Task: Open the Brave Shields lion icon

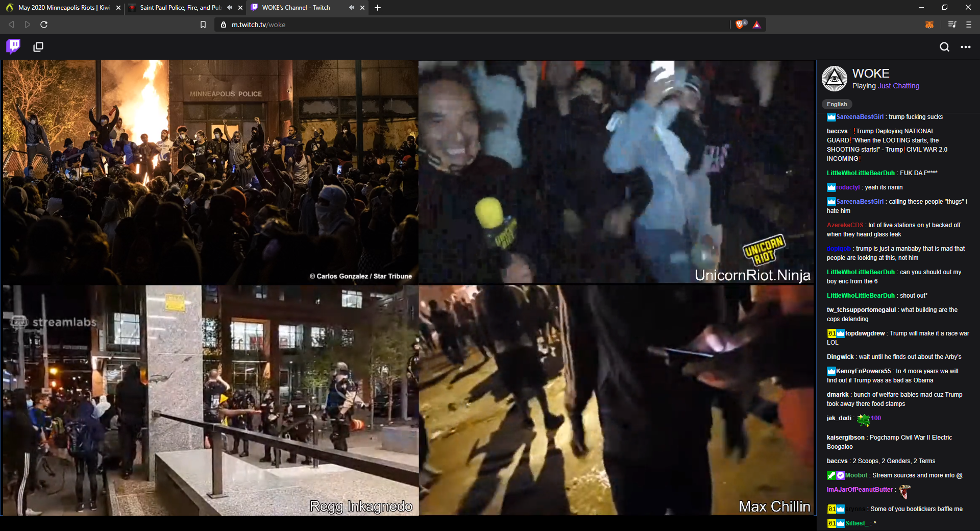Action: pos(741,25)
